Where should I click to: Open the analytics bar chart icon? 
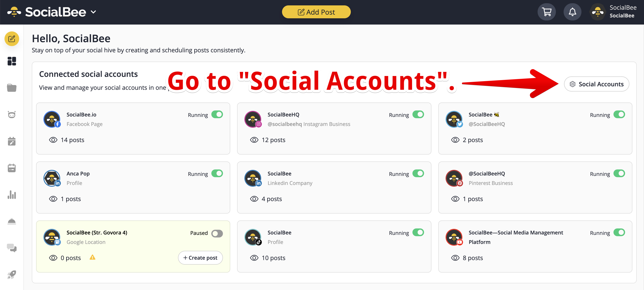click(x=12, y=195)
